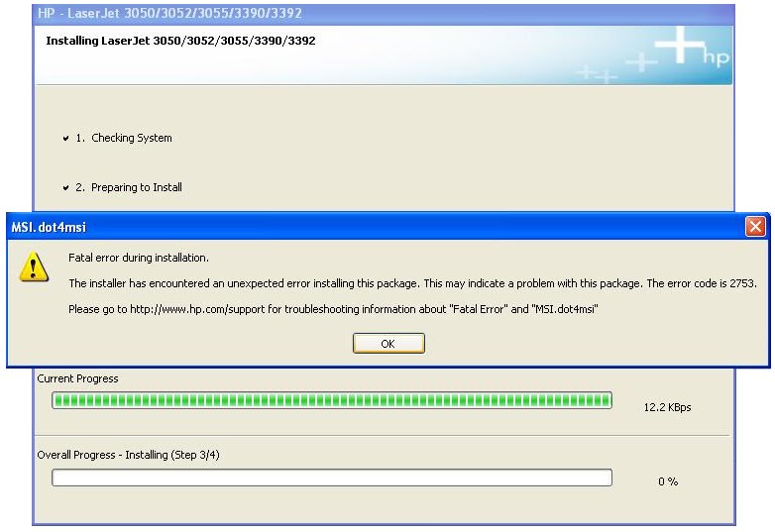Click 'Fatal error during installation.' text
The height and width of the screenshot is (532, 775).
coord(139,258)
